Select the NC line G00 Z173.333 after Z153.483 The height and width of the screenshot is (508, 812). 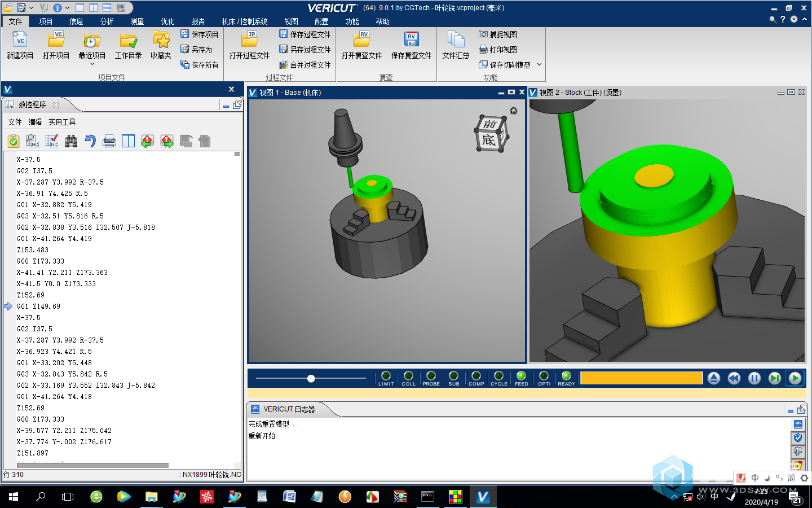click(x=41, y=261)
